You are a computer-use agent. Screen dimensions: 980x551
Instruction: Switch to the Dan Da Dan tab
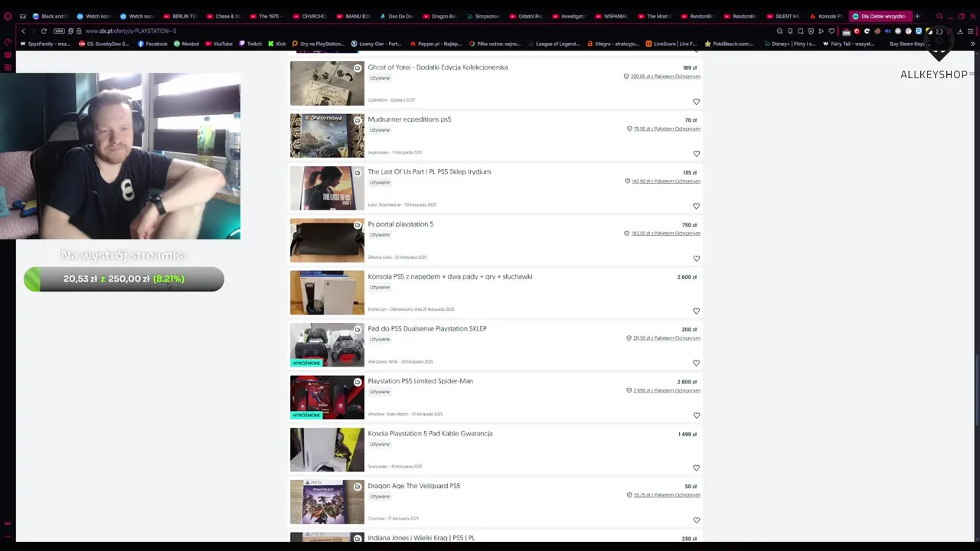click(397, 16)
